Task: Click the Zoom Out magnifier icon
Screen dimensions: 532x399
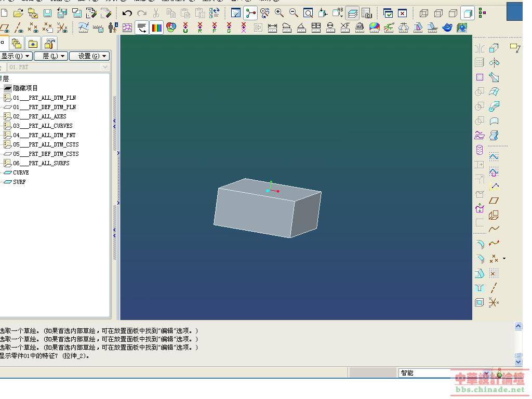Action: (294, 13)
